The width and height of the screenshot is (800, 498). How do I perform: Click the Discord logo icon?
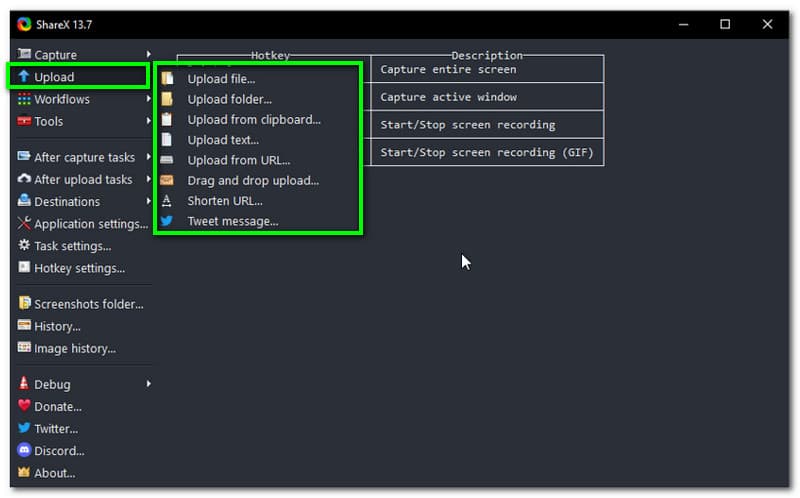tap(24, 450)
